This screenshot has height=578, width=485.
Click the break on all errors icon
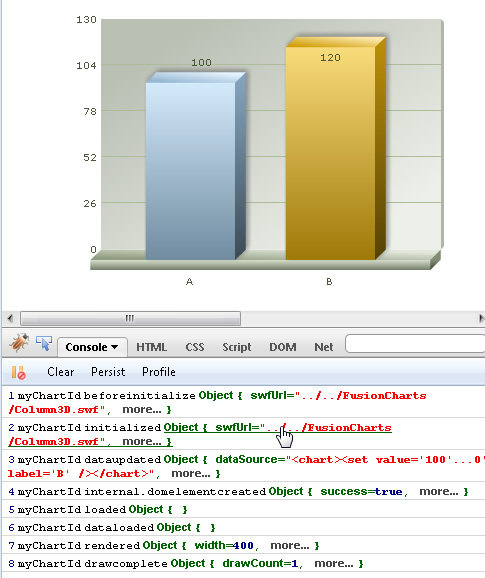coord(18,372)
